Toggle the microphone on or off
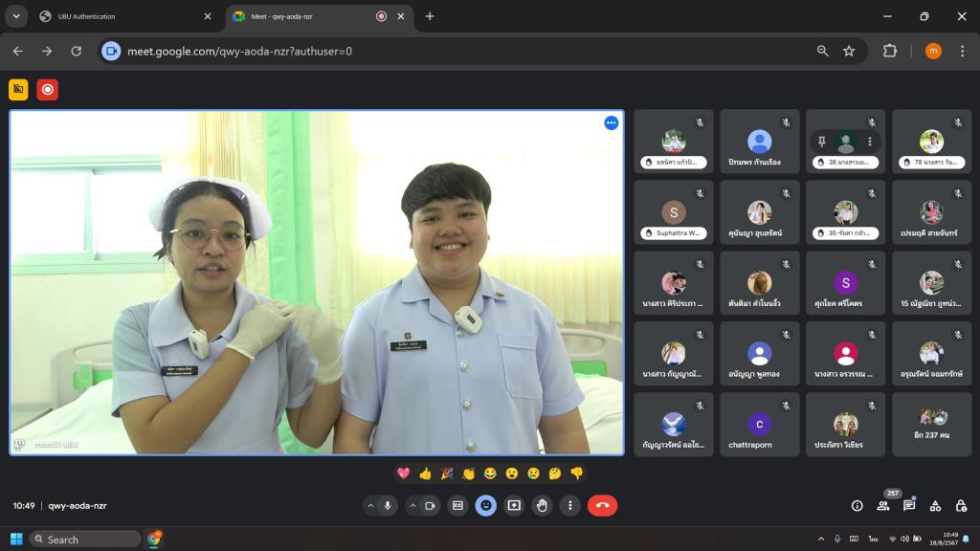 [389, 505]
